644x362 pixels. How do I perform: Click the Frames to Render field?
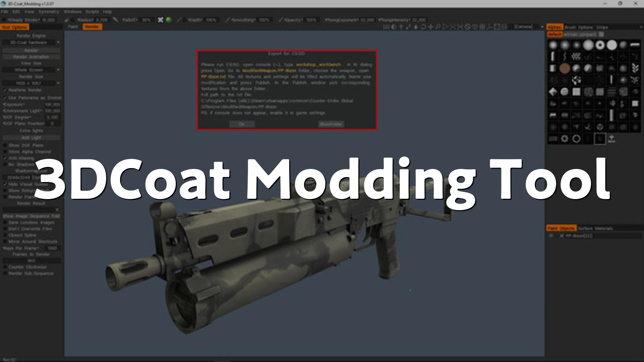31,261
